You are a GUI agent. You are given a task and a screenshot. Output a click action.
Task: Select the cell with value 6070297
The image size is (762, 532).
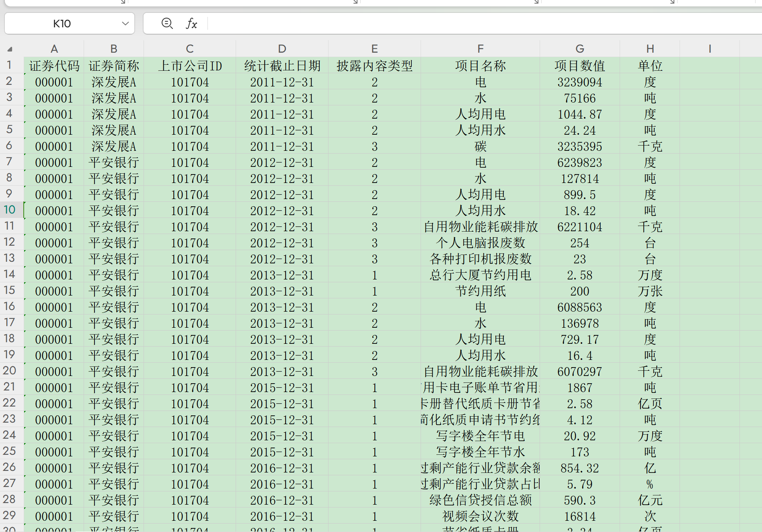click(580, 371)
